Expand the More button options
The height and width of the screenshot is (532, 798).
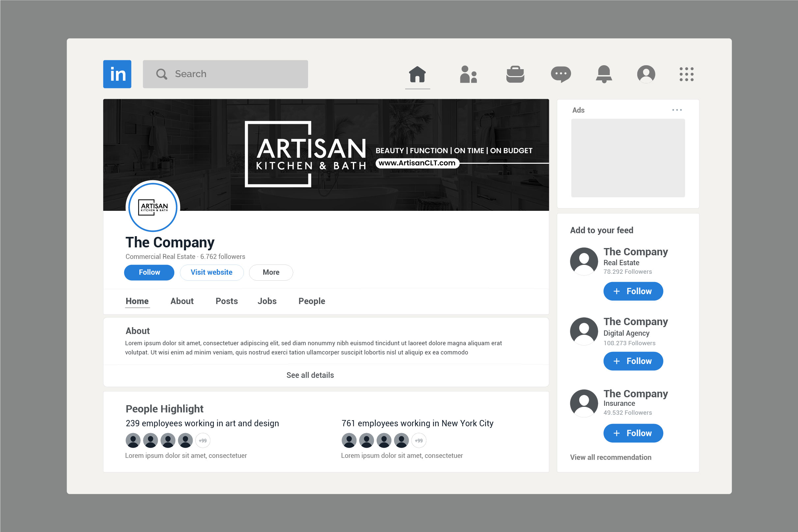tap(271, 272)
